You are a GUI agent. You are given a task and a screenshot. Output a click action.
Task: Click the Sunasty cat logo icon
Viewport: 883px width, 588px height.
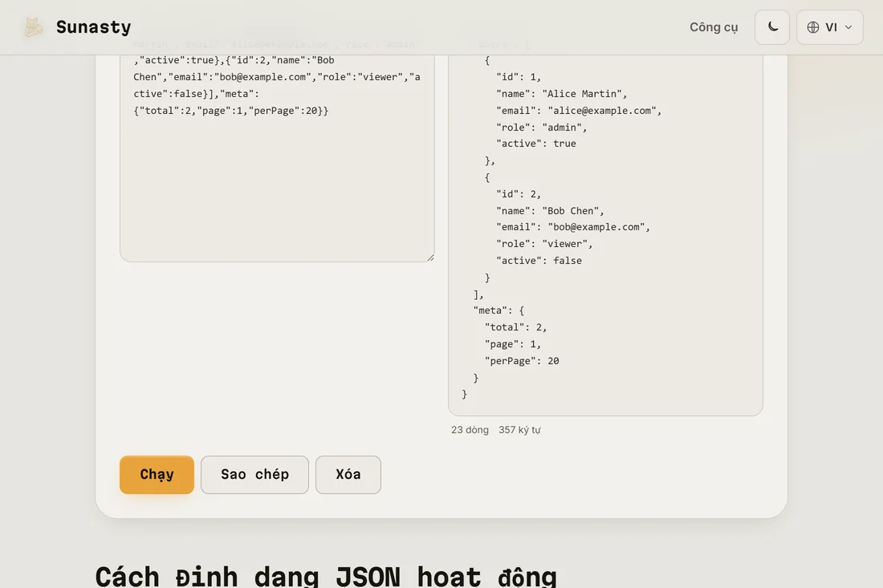pos(33,27)
